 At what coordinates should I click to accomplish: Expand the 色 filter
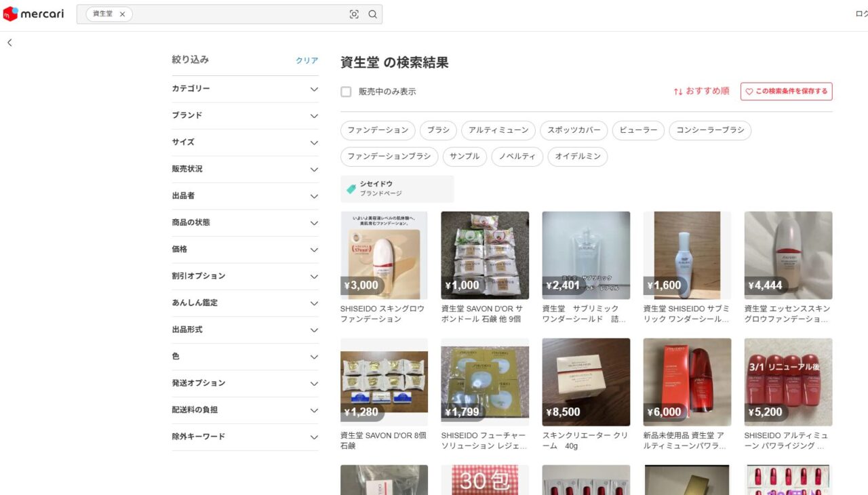(x=245, y=357)
